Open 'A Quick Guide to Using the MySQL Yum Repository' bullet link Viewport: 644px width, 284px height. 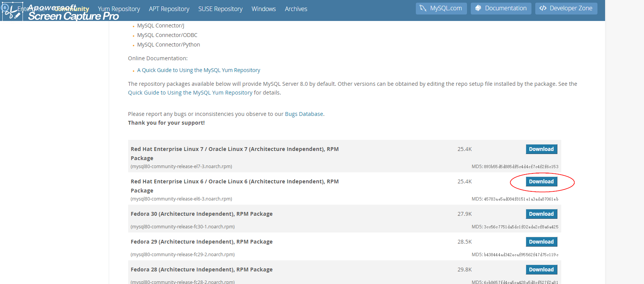coord(199,70)
